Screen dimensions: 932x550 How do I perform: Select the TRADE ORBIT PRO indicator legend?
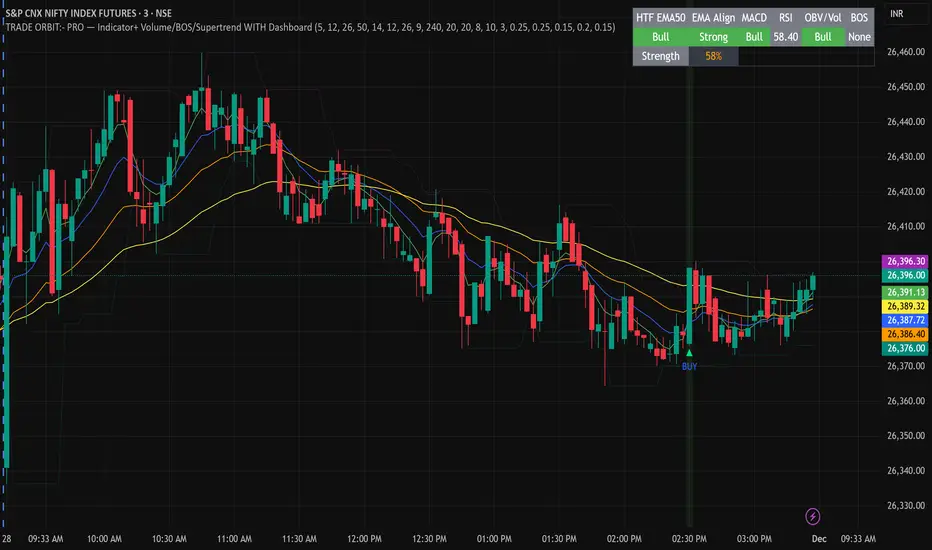pyautogui.click(x=310, y=27)
